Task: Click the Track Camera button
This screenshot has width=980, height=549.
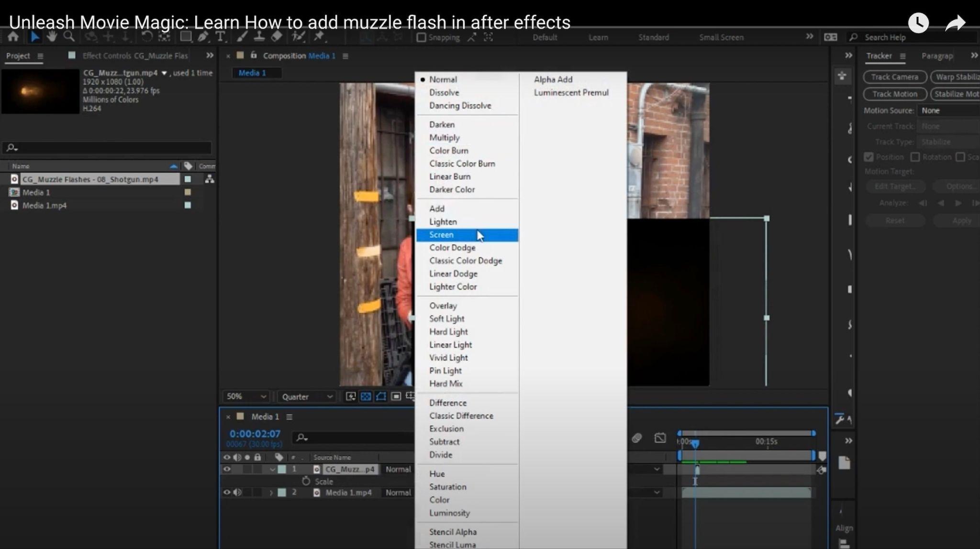Action: coord(894,77)
